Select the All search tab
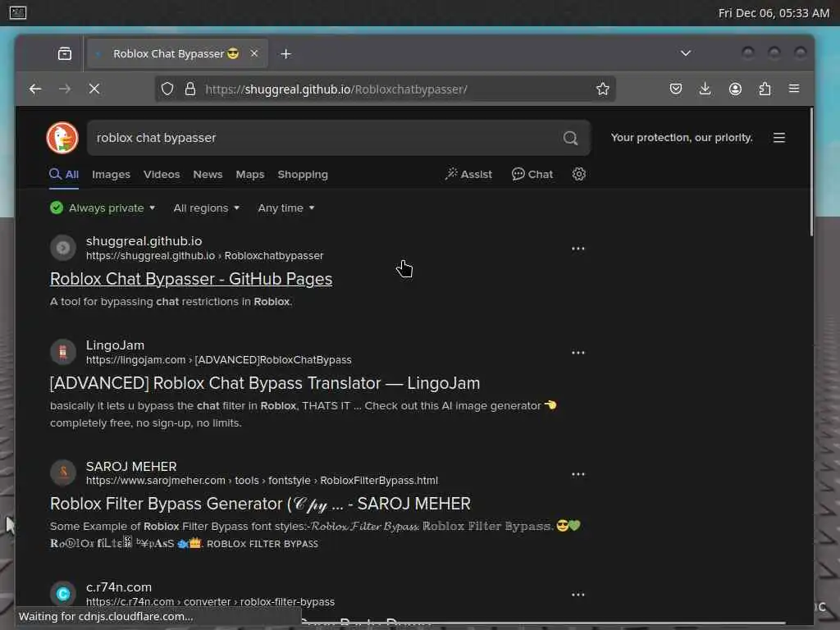The width and height of the screenshot is (840, 630). coord(64,174)
